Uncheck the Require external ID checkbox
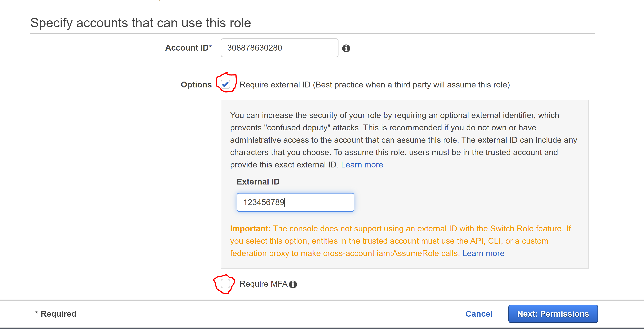Image resolution: width=644 pixels, height=329 pixels. coord(225,85)
